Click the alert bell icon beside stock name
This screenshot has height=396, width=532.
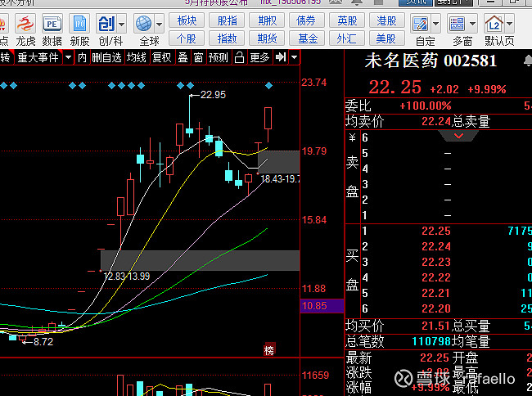[x=528, y=61]
